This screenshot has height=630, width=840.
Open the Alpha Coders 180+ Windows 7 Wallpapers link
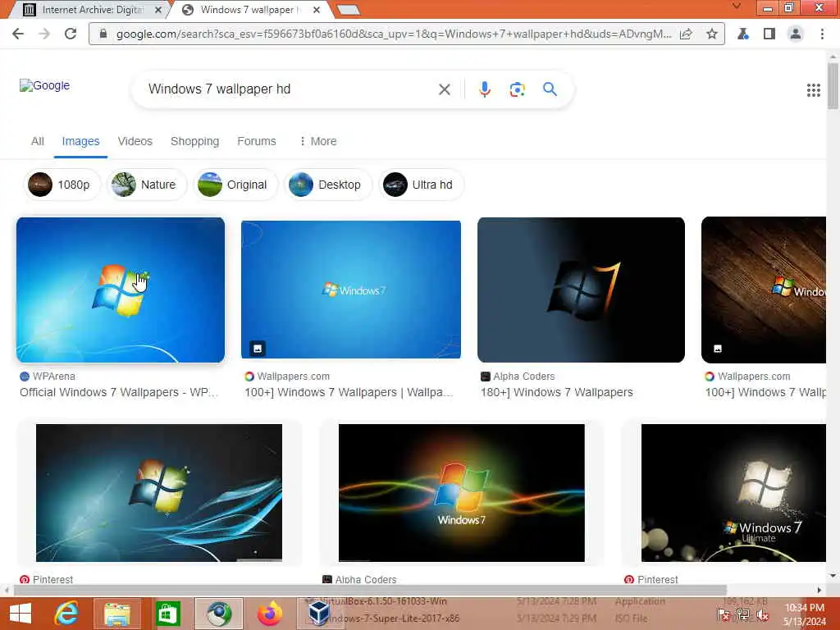[x=557, y=392]
